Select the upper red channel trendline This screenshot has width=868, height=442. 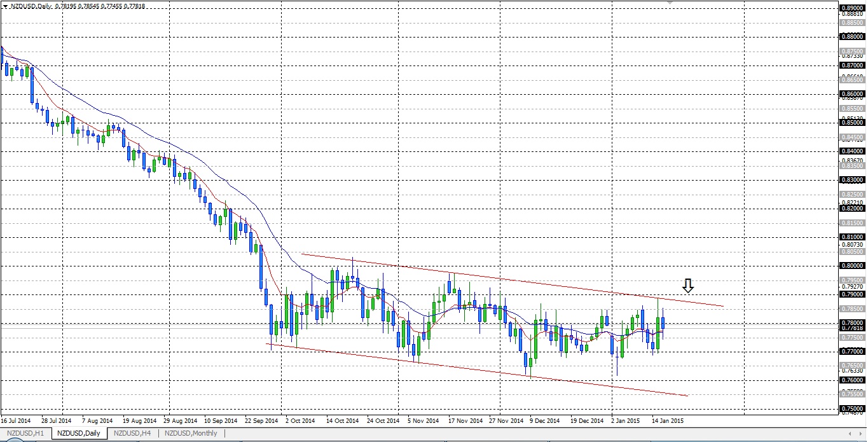click(512, 280)
